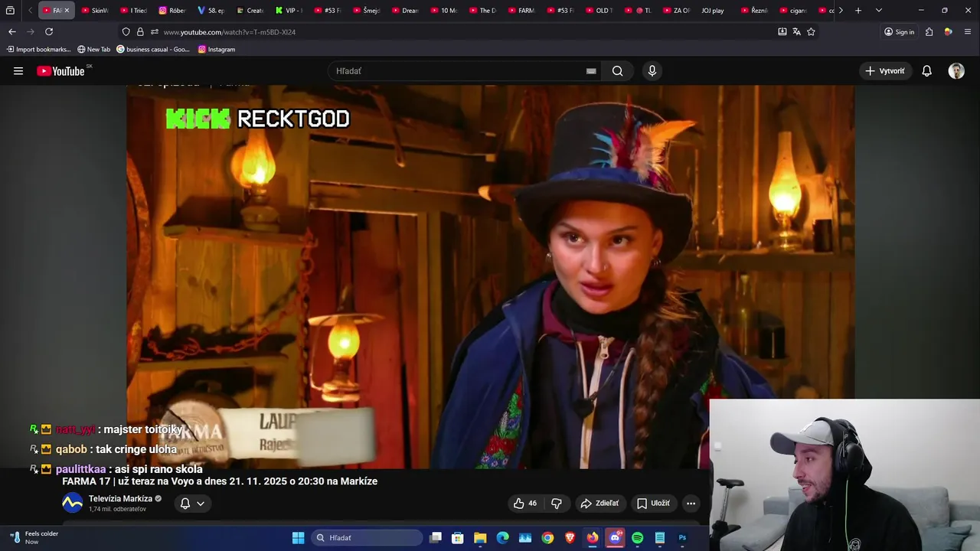980x551 pixels.
Task: Open the list all tabs chevron
Action: (x=878, y=11)
